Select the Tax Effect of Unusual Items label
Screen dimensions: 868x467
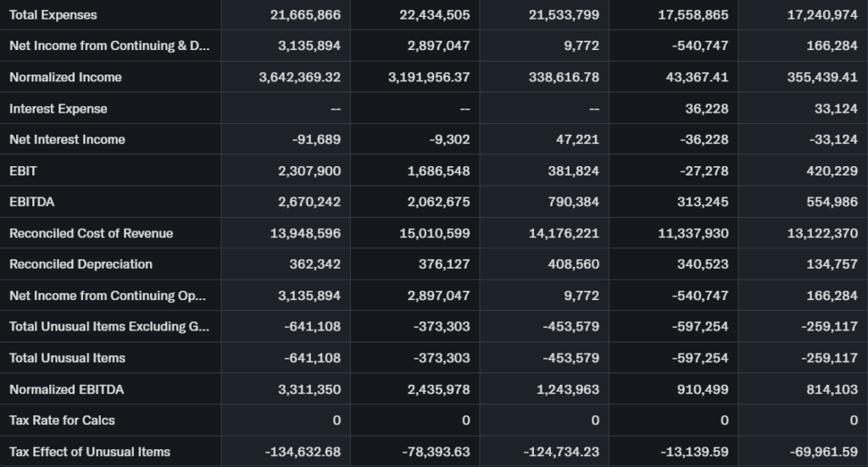pos(90,452)
